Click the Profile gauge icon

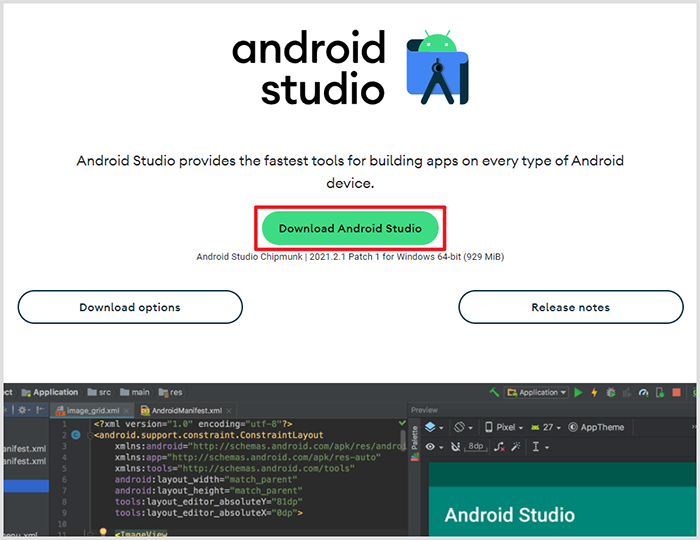(x=643, y=392)
